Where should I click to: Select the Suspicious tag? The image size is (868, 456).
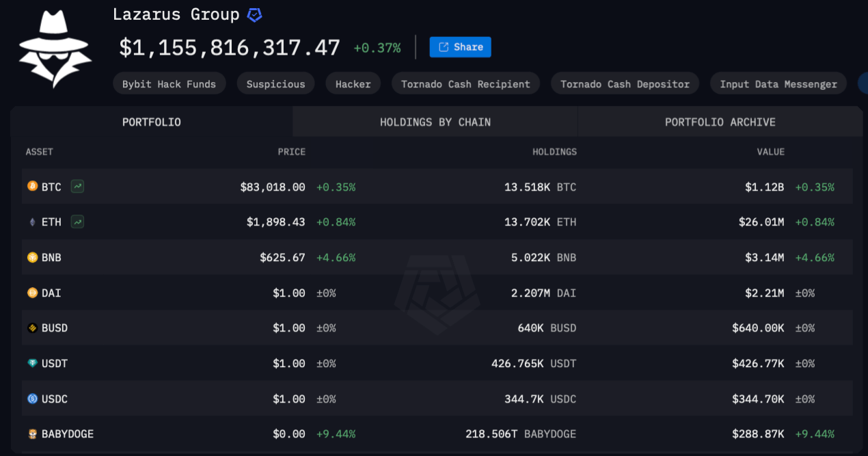(x=275, y=84)
